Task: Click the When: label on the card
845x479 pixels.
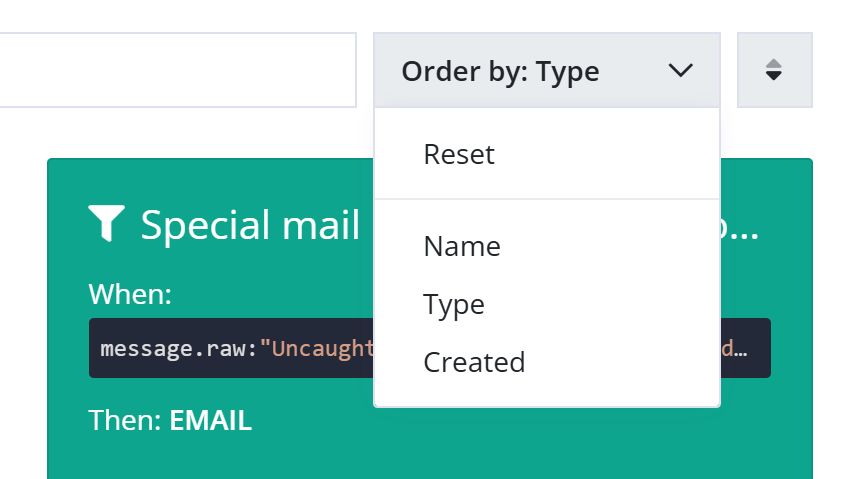Action: click(x=130, y=294)
